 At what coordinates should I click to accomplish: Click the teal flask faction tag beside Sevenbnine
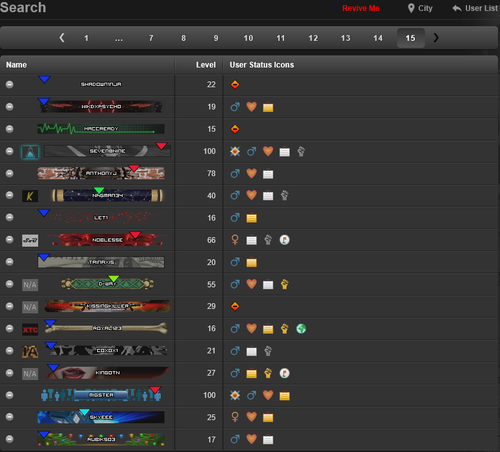point(30,152)
